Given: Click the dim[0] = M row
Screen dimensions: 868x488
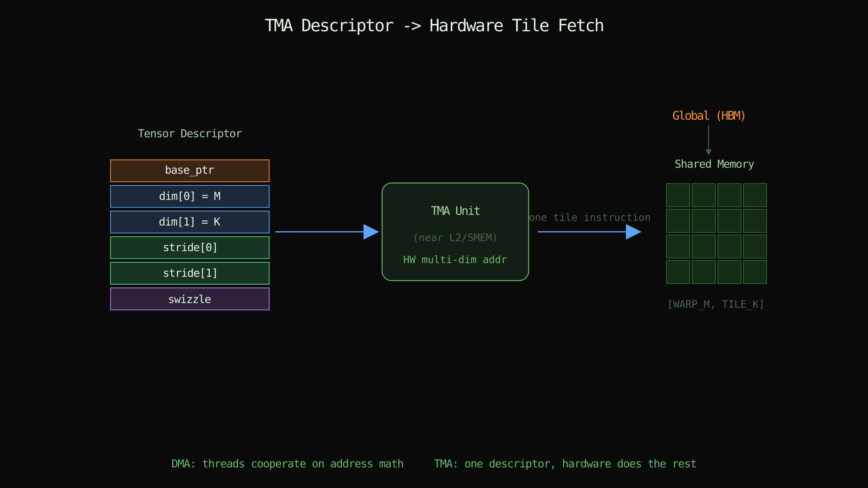Looking at the screenshot, I should (x=190, y=196).
